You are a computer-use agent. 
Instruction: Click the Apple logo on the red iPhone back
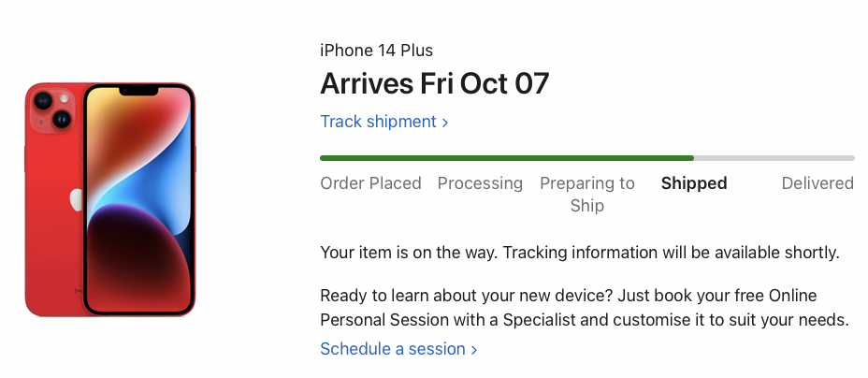pyautogui.click(x=76, y=199)
